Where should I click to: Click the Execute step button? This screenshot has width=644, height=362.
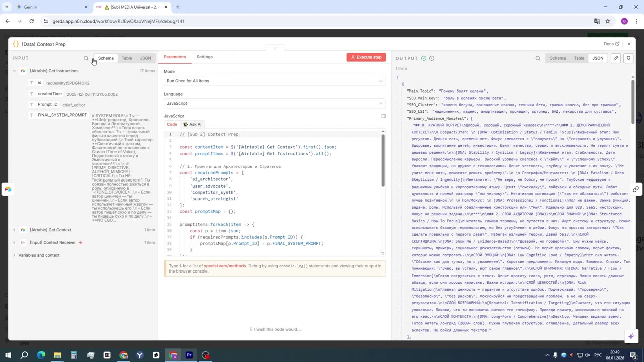(366, 57)
